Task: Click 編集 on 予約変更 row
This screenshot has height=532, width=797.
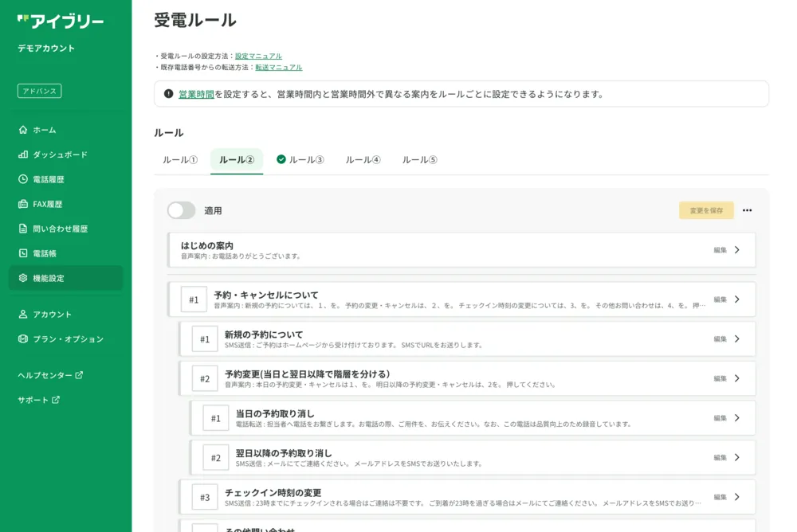Action: coord(720,378)
